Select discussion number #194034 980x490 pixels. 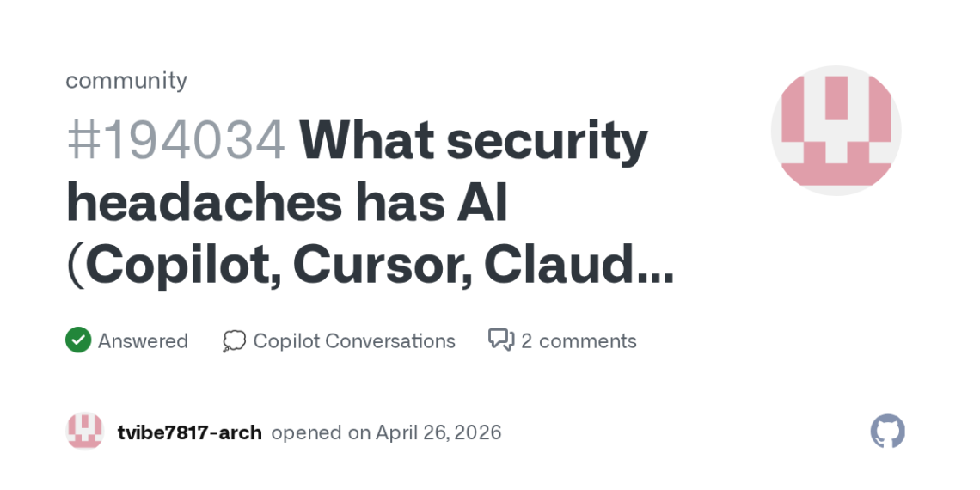coord(175,141)
